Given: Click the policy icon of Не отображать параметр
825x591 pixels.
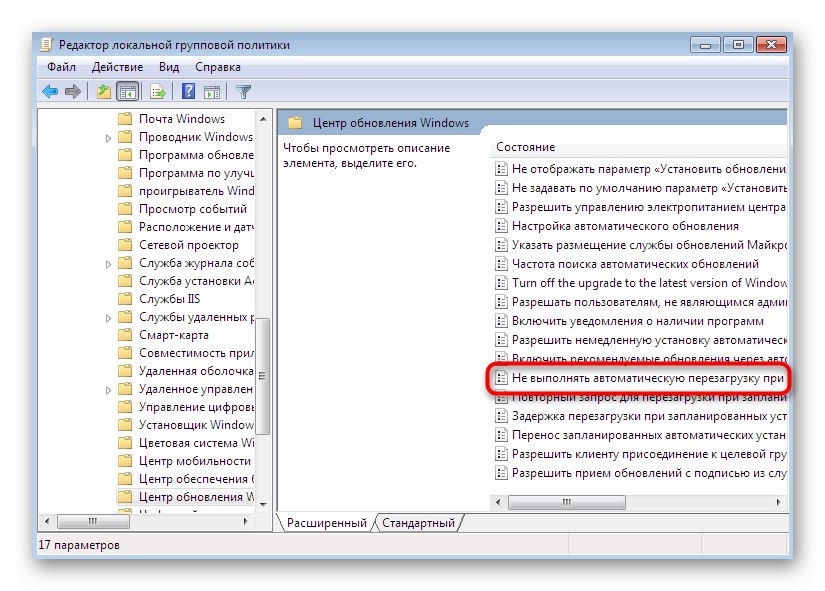Looking at the screenshot, I should [501, 169].
